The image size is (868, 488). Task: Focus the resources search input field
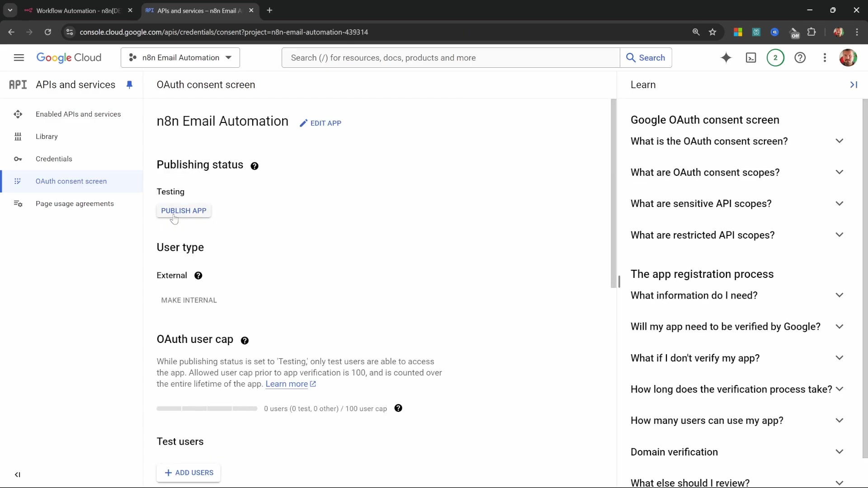(450, 57)
